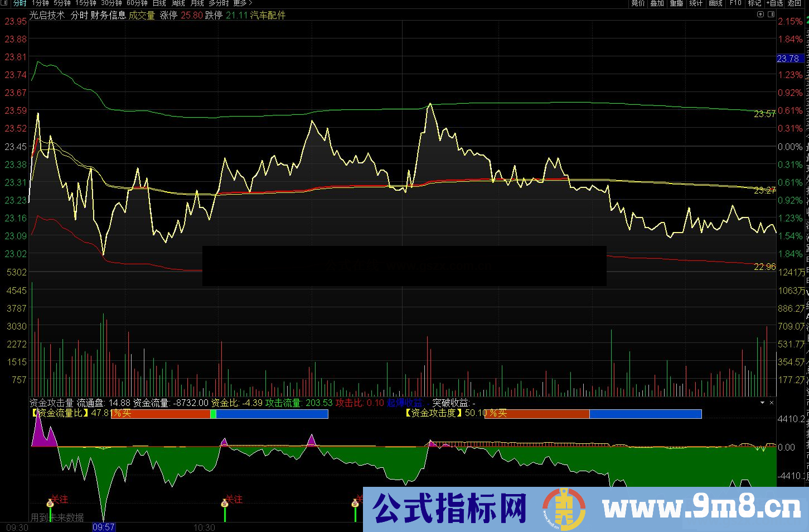Click the 重播 replay button
Screen dimensions: 809x532
676,3
